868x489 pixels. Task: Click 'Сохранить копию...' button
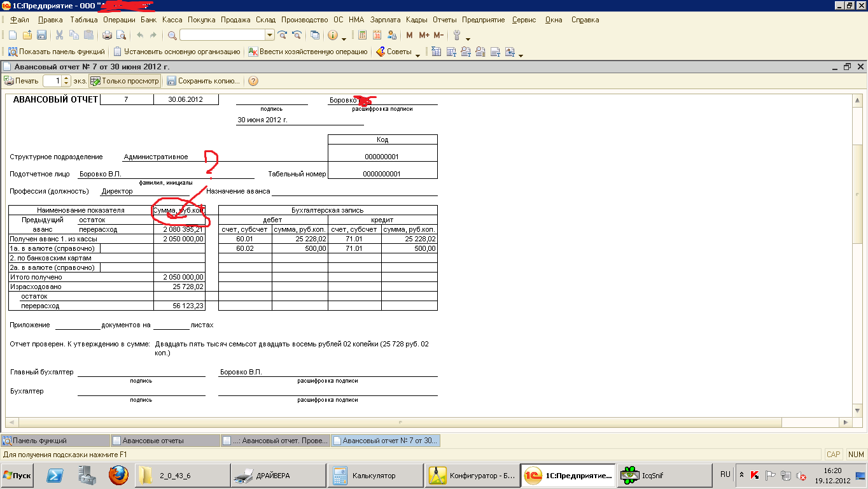203,81
